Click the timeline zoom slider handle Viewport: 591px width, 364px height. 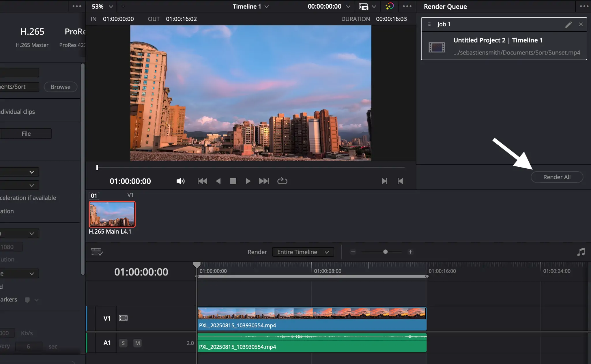coord(385,252)
